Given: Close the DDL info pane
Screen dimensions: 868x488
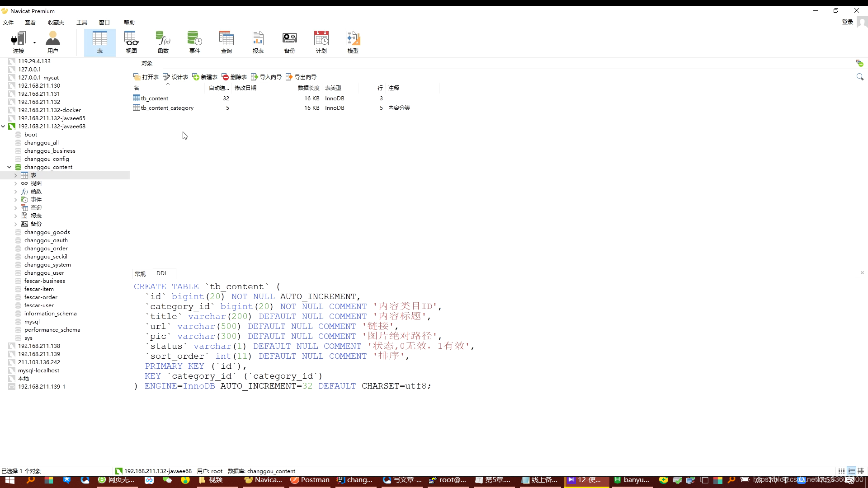Looking at the screenshot, I should click(862, 272).
